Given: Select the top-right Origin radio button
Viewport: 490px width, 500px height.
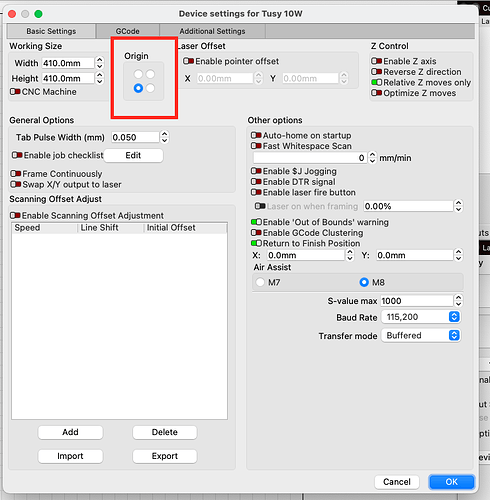Looking at the screenshot, I should pos(150,74).
